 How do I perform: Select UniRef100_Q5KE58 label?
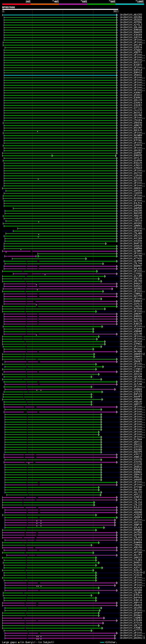131,123
